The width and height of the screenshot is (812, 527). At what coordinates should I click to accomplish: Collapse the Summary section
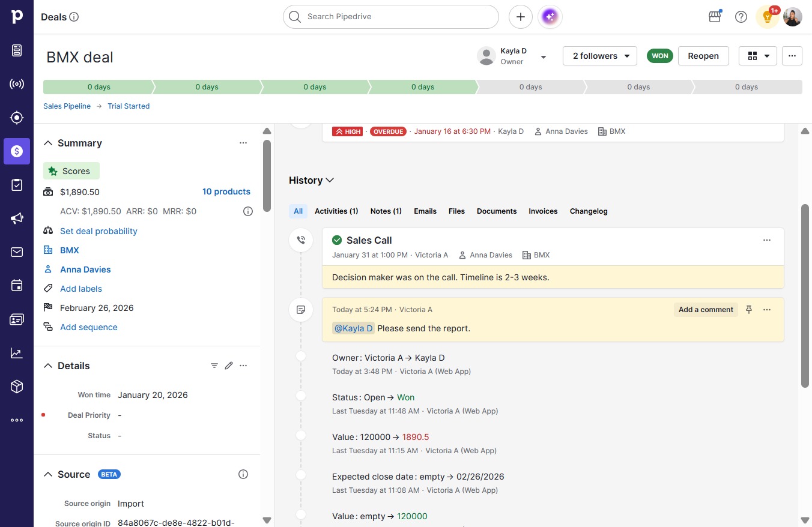[48, 143]
